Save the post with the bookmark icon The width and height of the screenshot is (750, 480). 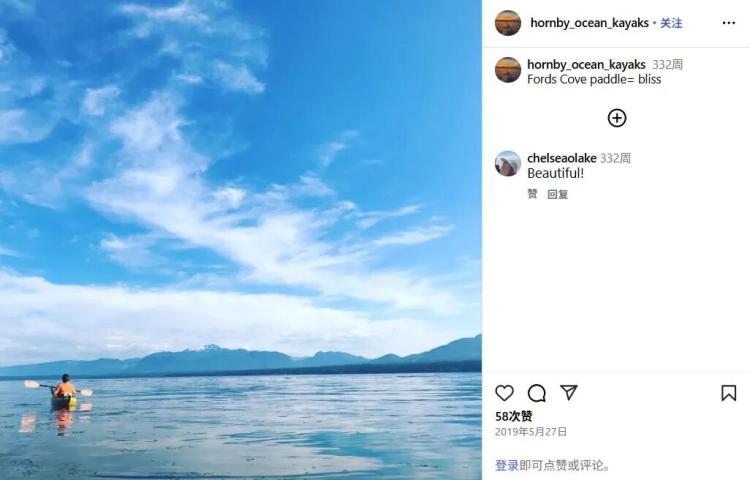pos(728,393)
